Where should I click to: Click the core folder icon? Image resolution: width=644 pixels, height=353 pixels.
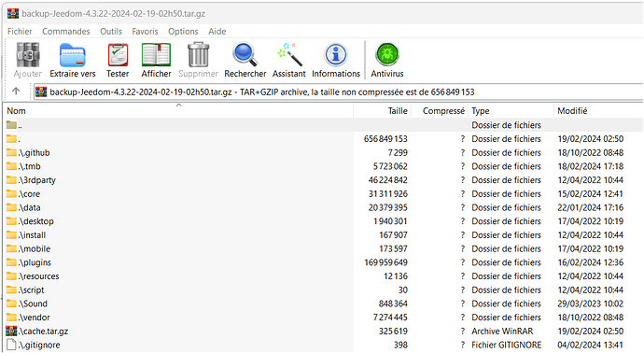click(11, 194)
